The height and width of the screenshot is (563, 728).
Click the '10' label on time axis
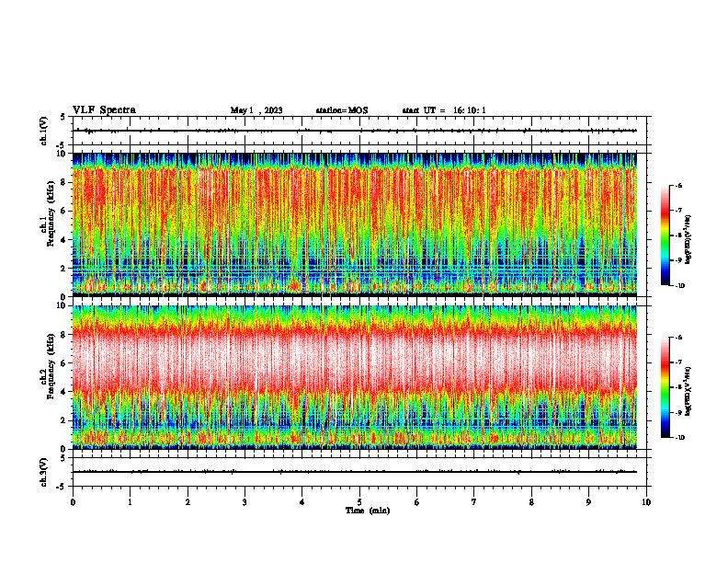[x=646, y=502]
